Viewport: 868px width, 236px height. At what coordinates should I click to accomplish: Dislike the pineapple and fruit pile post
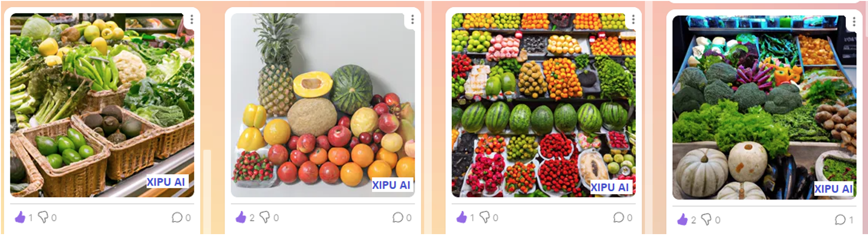(x=264, y=217)
